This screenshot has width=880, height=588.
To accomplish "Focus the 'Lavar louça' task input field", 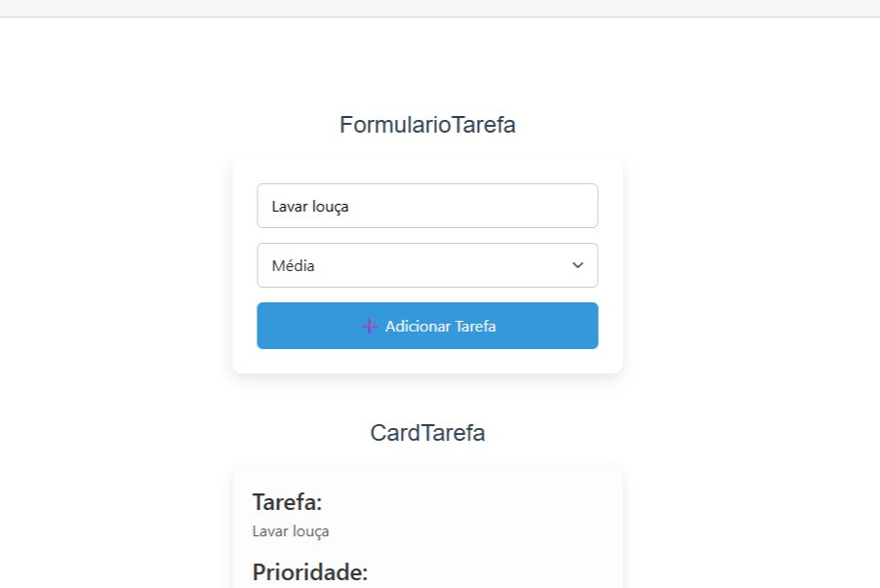I will 427,206.
